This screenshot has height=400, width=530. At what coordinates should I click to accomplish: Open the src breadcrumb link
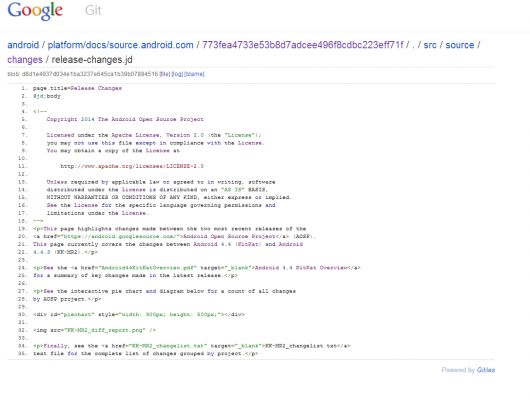(430, 45)
